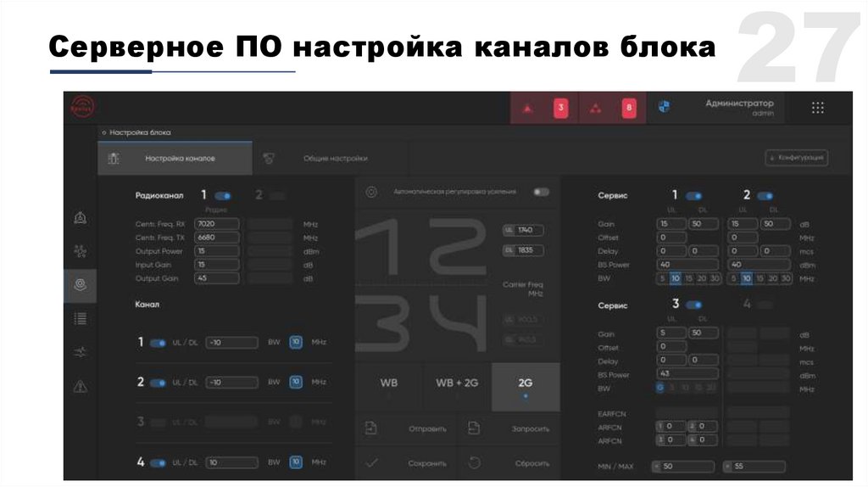Open the BW 10 selector for Канал 2
The width and height of the screenshot is (868, 487).
coord(296,383)
